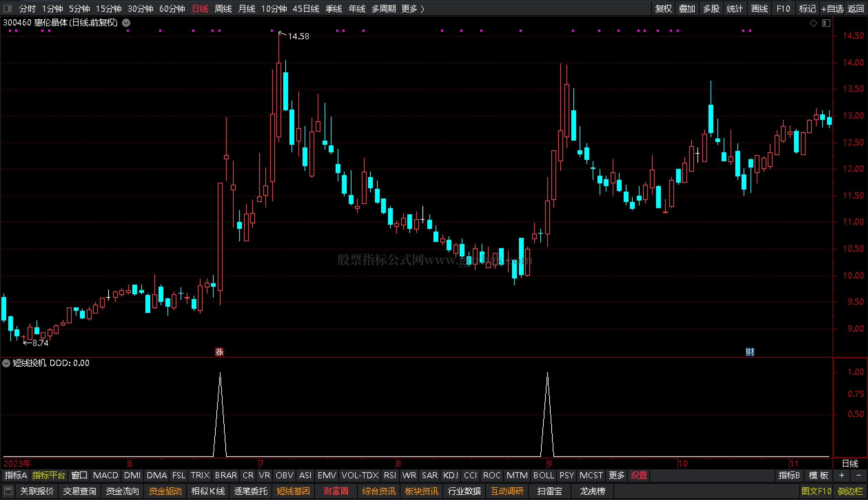Select the 15分钟 period
This screenshot has width=868, height=500.
click(109, 9)
